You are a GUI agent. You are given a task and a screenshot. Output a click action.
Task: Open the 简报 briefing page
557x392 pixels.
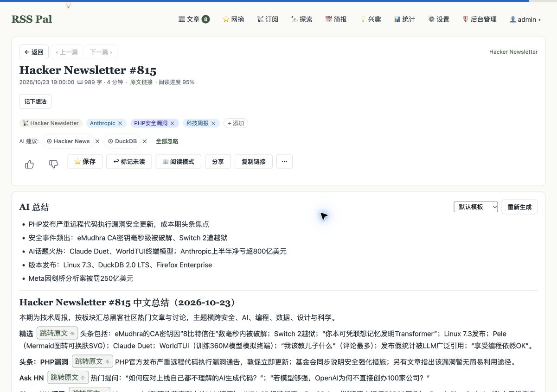[x=336, y=19]
